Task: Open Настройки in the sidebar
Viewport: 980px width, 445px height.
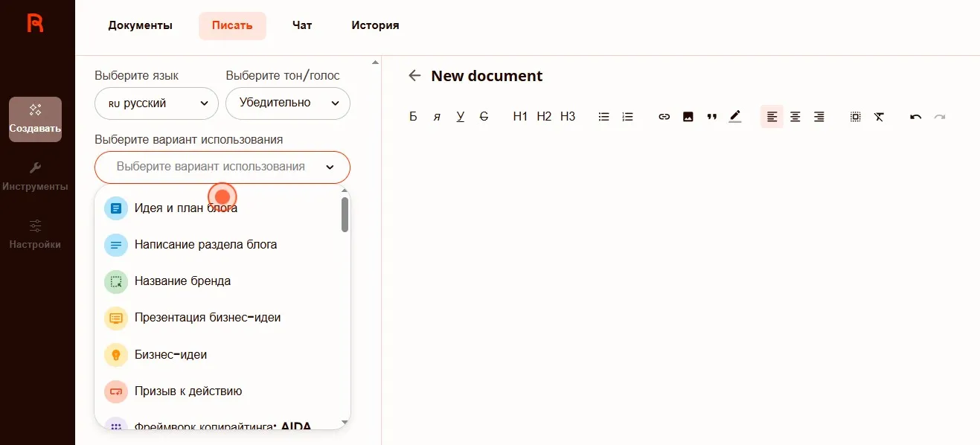Action: coord(35,234)
